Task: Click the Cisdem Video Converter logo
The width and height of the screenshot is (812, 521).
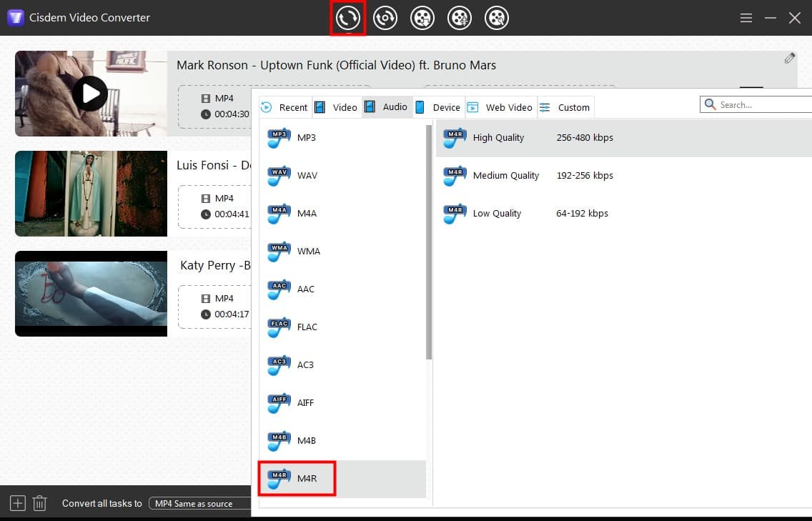Action: pyautogui.click(x=16, y=18)
